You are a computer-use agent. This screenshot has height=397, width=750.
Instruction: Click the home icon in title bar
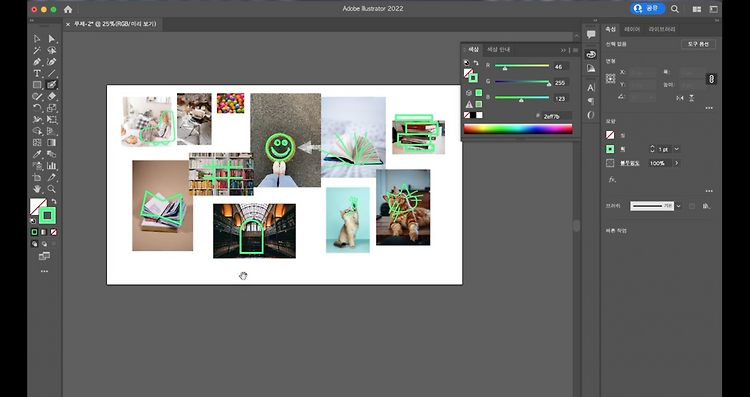(68, 9)
